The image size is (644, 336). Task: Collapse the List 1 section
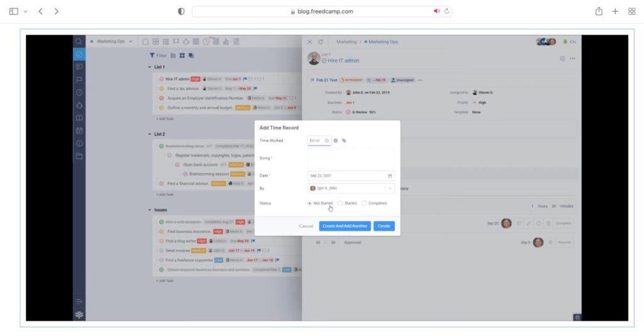click(150, 67)
